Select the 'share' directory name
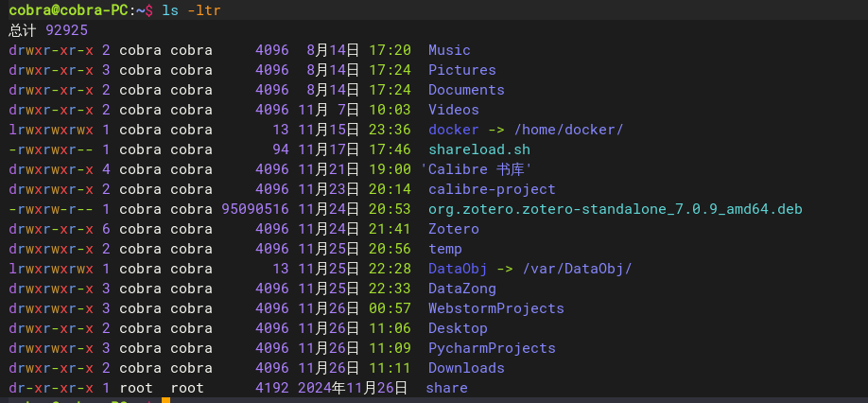868x403 pixels. pyautogui.click(x=447, y=388)
